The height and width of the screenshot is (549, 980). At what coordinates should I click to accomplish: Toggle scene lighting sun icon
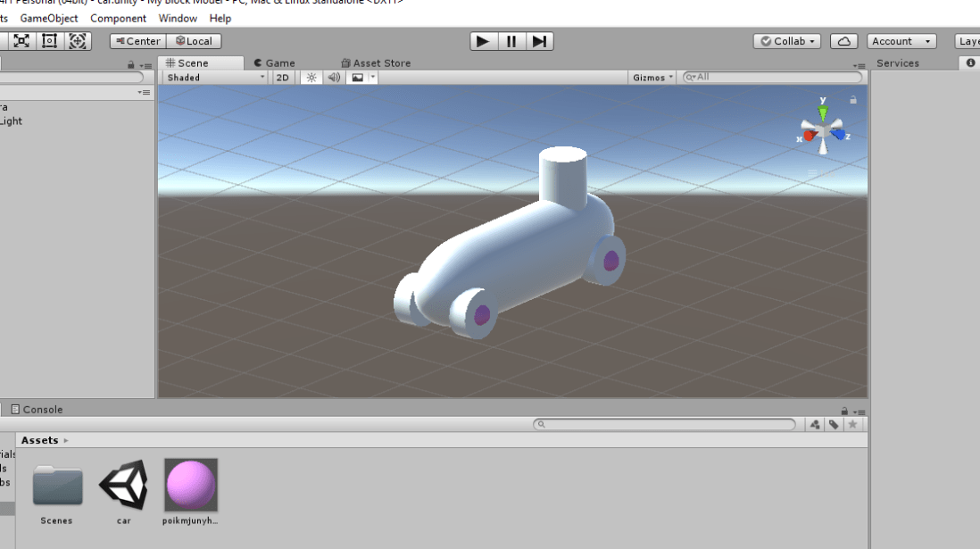click(x=311, y=78)
